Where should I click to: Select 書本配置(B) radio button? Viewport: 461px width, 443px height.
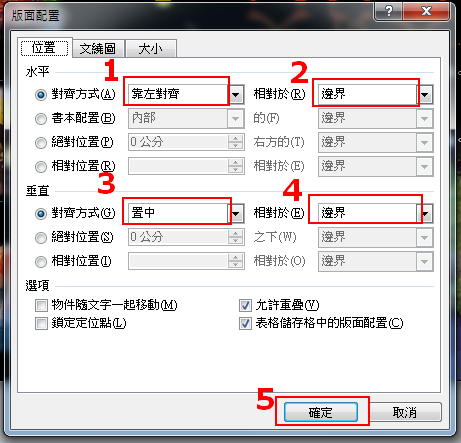(41, 119)
